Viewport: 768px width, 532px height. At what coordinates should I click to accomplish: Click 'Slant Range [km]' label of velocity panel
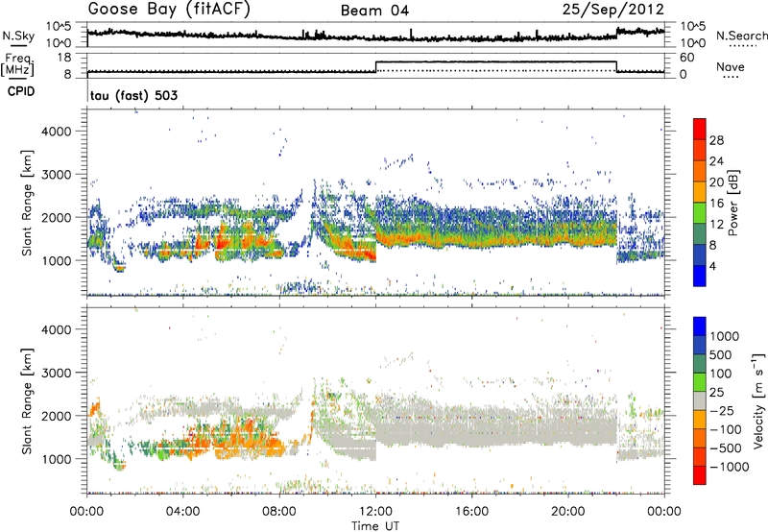[x=27, y=401]
